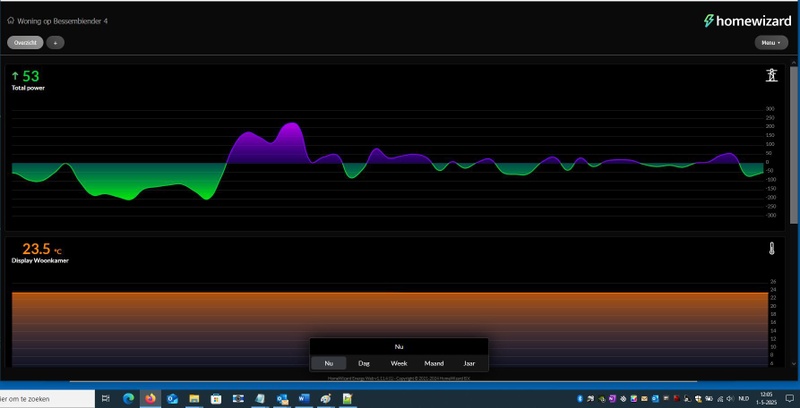
Task: Select the Nu time range
Action: point(329,363)
